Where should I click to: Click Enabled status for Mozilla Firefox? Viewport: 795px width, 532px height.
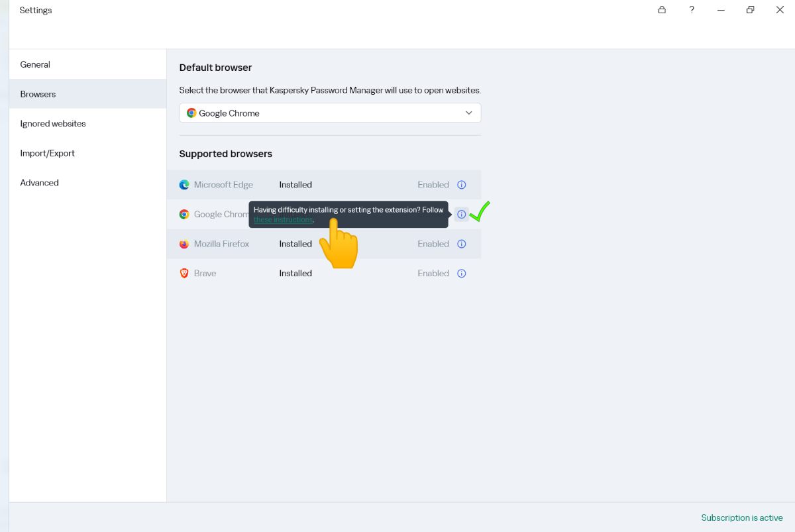(433, 244)
